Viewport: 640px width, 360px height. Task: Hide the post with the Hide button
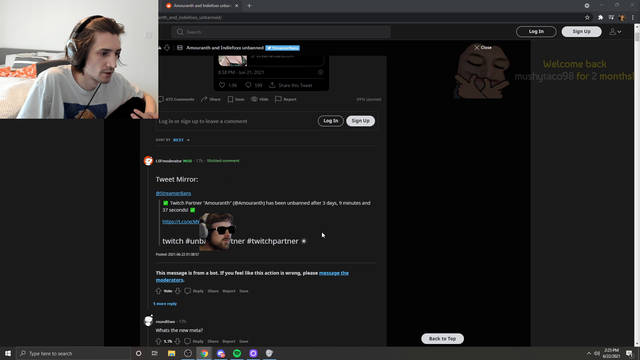point(260,99)
